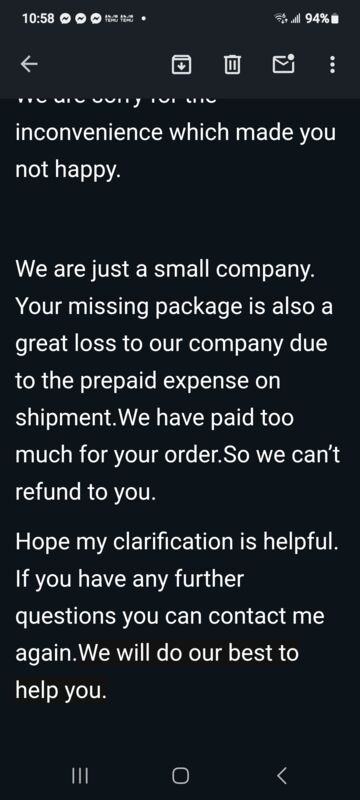Open recent apps from the navigation bar
The height and width of the screenshot is (800, 360).
point(80,776)
